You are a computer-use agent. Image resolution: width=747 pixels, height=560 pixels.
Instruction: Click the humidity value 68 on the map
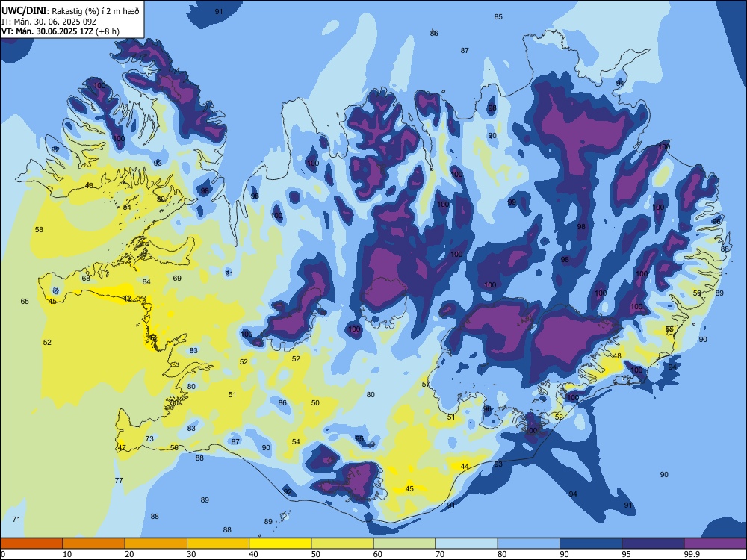point(86,278)
